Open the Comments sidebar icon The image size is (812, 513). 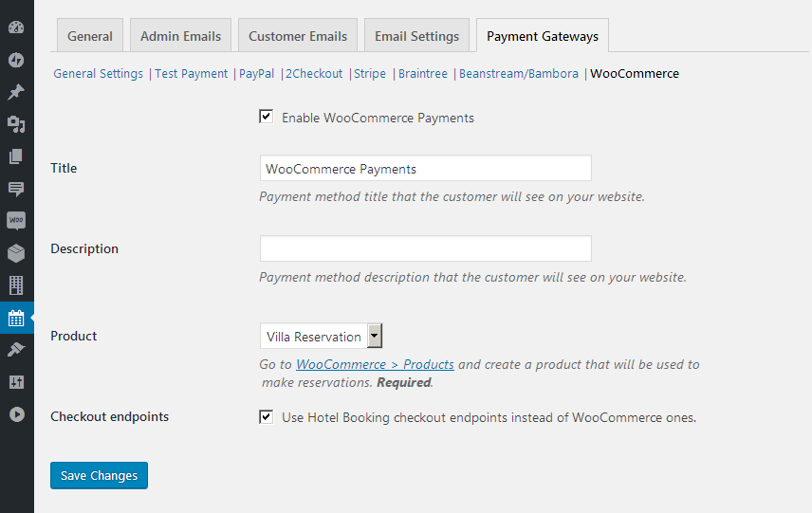pyautogui.click(x=16, y=189)
